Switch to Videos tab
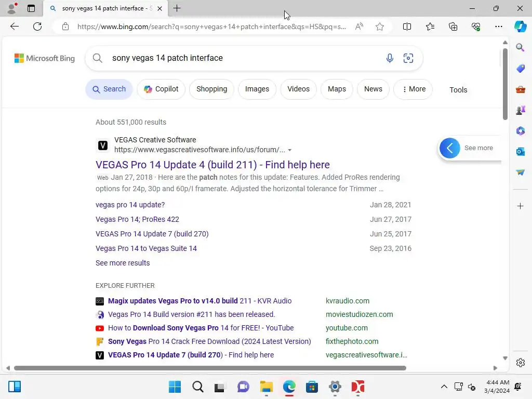532x399 pixels. [299, 89]
